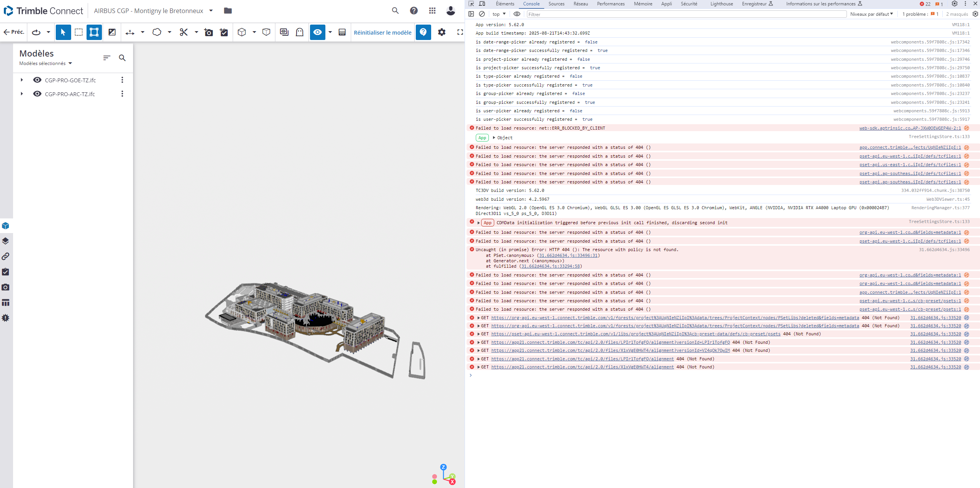Open the AIRBUS CGP project dropdown
The height and width of the screenshot is (488, 980).
[211, 11]
